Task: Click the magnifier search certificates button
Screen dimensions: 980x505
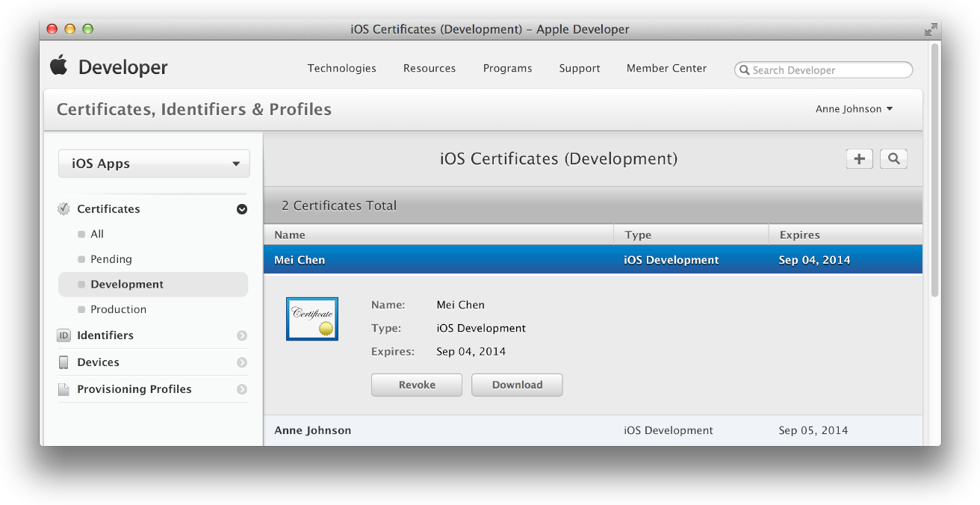Action: [x=893, y=158]
